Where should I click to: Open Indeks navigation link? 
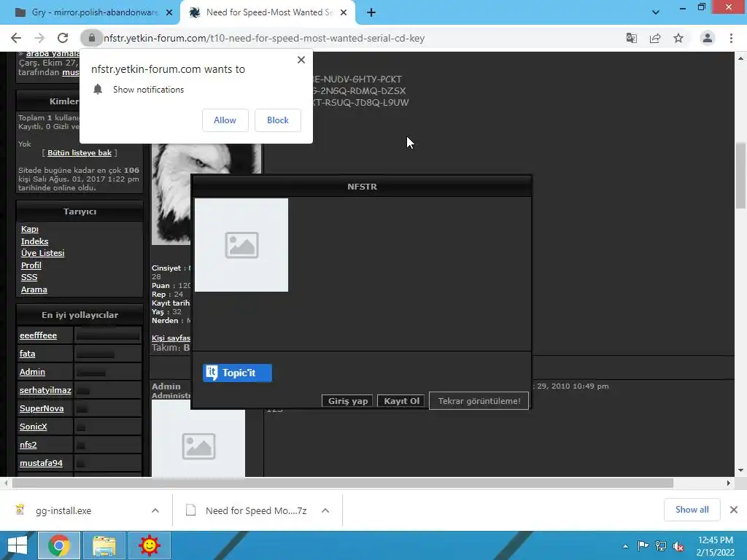34,241
